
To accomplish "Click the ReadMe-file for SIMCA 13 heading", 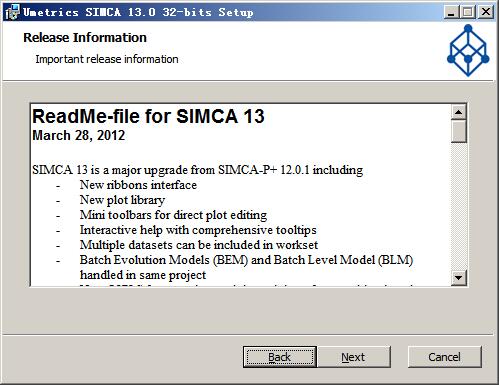I will 148,116.
